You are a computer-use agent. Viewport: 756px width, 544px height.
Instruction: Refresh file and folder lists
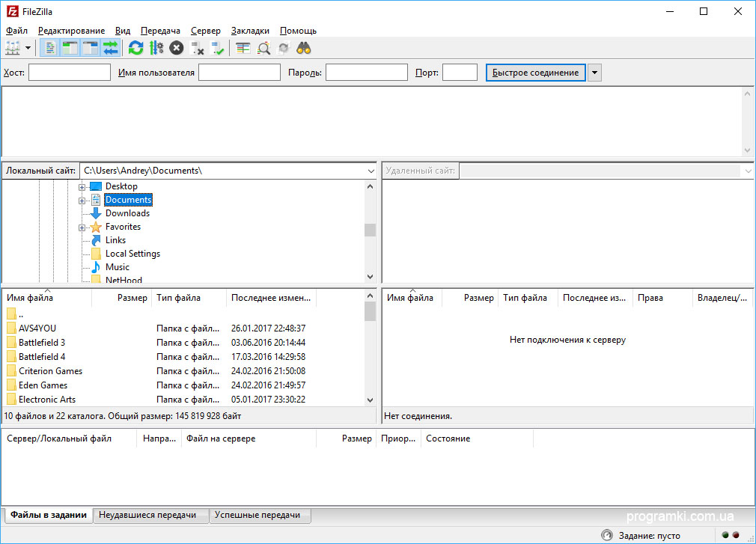tap(136, 48)
